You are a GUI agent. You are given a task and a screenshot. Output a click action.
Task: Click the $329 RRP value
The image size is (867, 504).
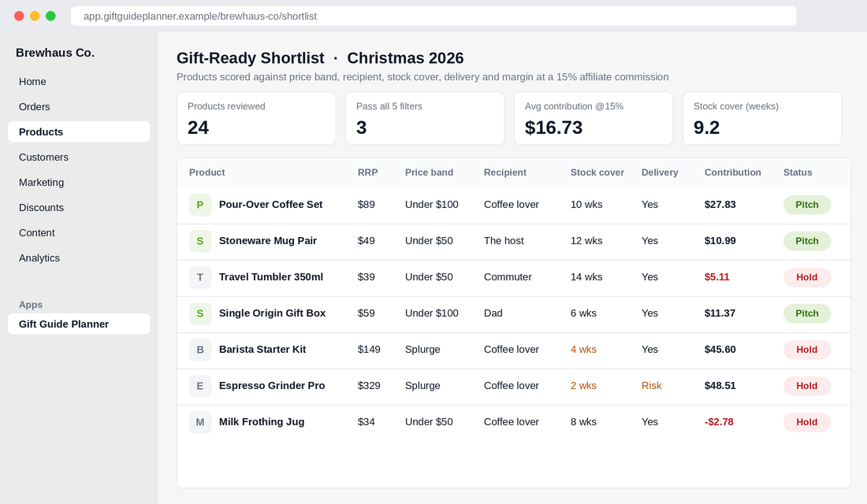click(369, 386)
